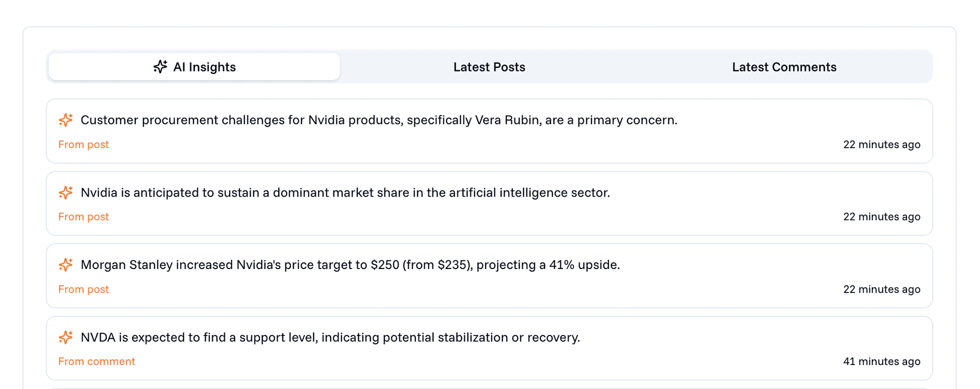The image size is (980, 389).
Task: Click the sparkle icon on the Vera Rubin insight
Action: pyautogui.click(x=65, y=120)
